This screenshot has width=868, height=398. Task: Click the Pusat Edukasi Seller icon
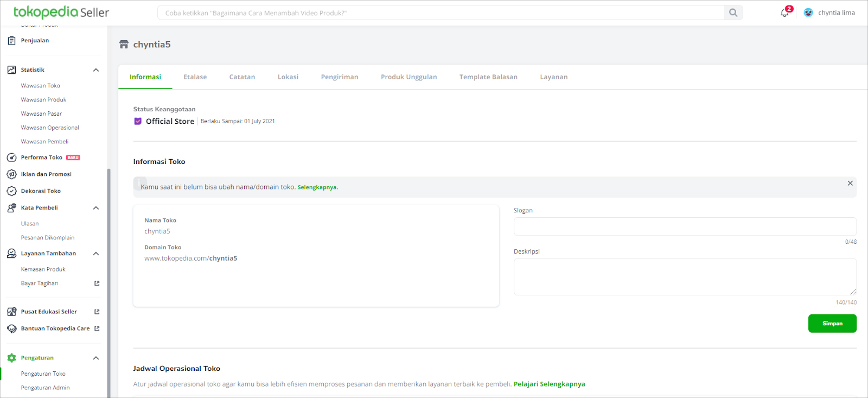click(11, 312)
